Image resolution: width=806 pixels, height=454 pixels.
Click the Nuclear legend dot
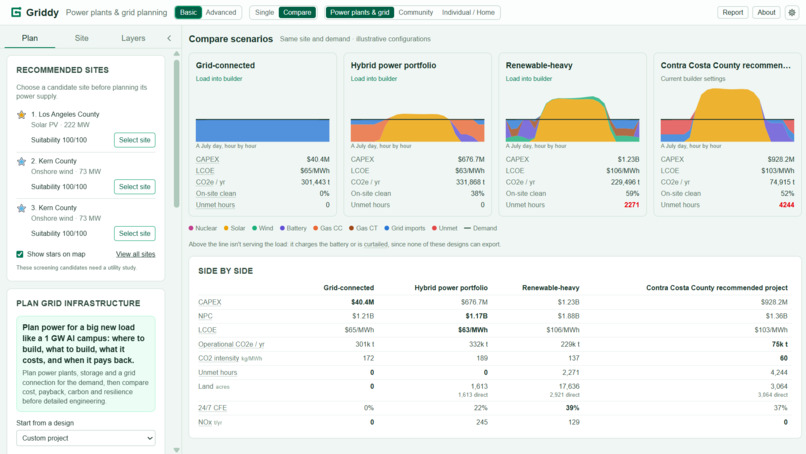pyautogui.click(x=191, y=228)
